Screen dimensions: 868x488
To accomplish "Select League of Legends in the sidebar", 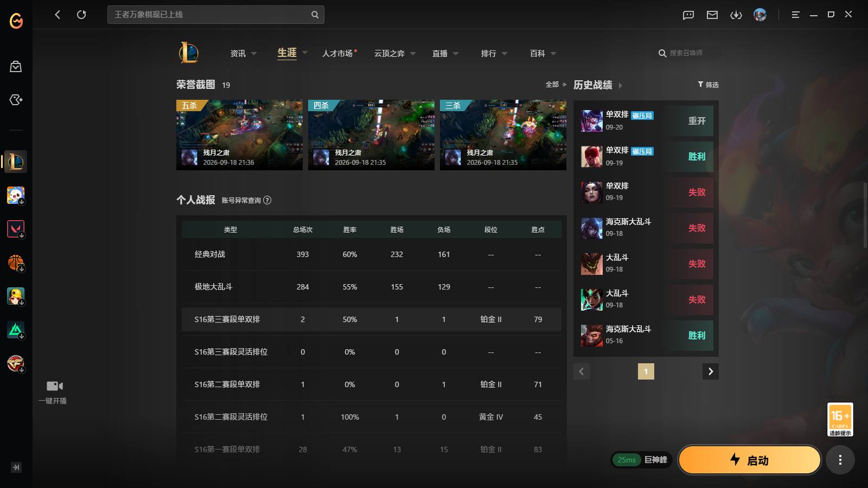I will coord(16,162).
